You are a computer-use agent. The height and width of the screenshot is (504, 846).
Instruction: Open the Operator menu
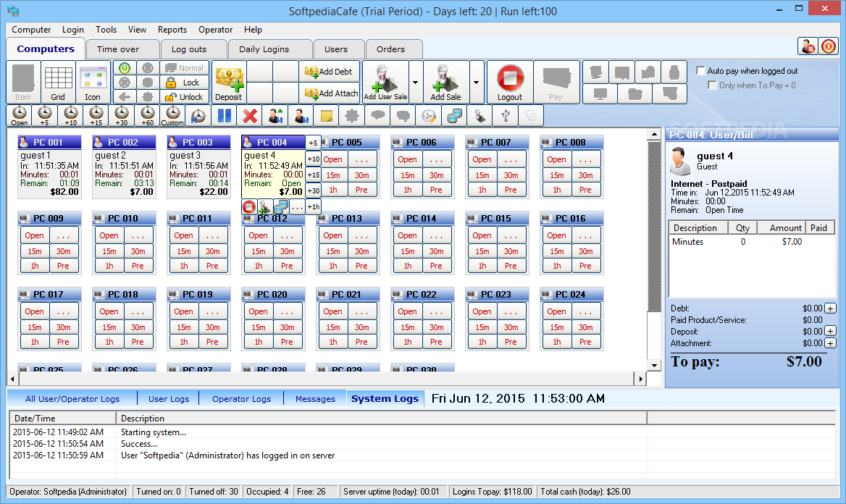pyautogui.click(x=215, y=30)
